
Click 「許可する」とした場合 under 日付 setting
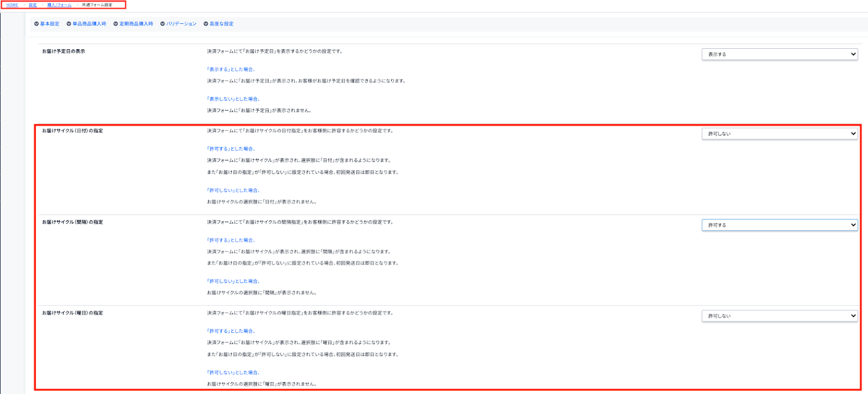[231, 148]
